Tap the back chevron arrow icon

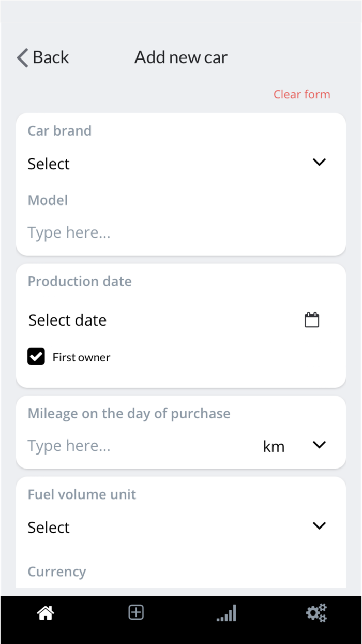[x=21, y=57]
